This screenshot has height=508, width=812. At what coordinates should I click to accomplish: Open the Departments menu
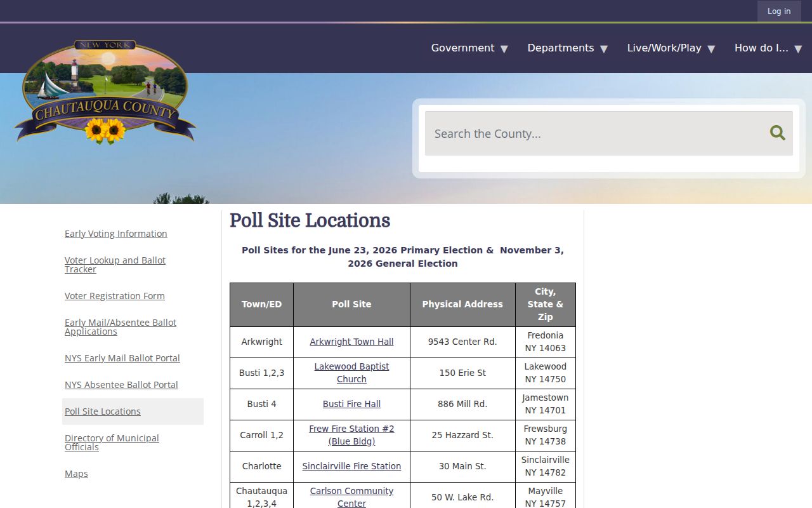pyautogui.click(x=561, y=48)
